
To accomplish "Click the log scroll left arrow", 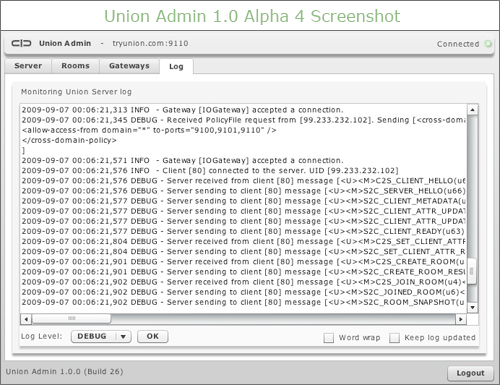I will click(x=26, y=319).
